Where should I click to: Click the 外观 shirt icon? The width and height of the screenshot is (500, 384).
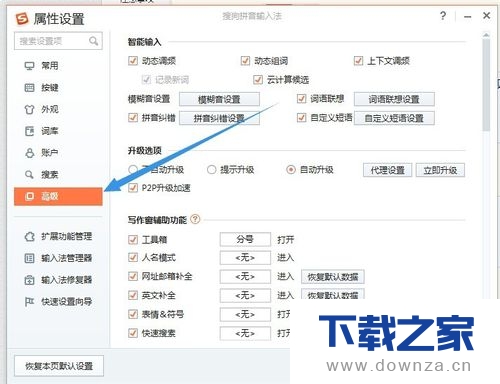(29, 109)
